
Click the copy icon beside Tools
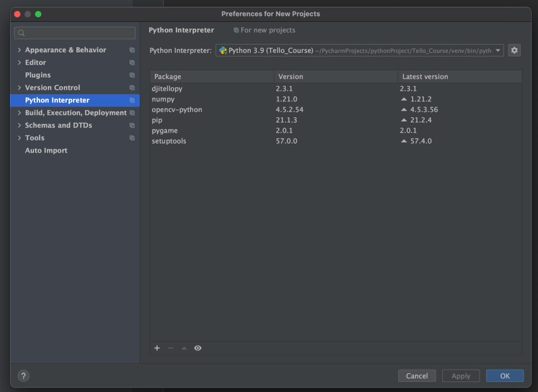(x=132, y=138)
